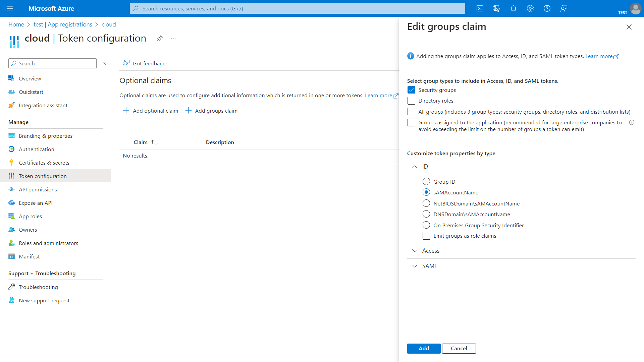Check the Directory roles checkbox
The width and height of the screenshot is (644, 362).
click(411, 101)
